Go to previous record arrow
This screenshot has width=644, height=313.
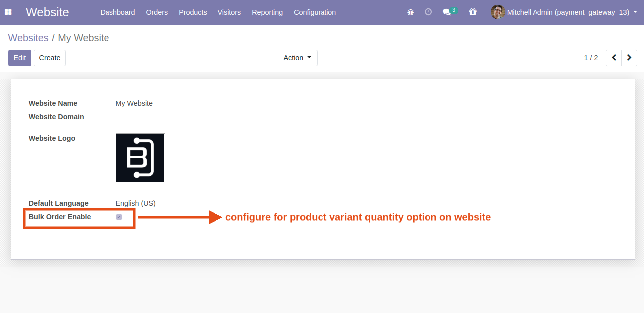pyautogui.click(x=614, y=58)
